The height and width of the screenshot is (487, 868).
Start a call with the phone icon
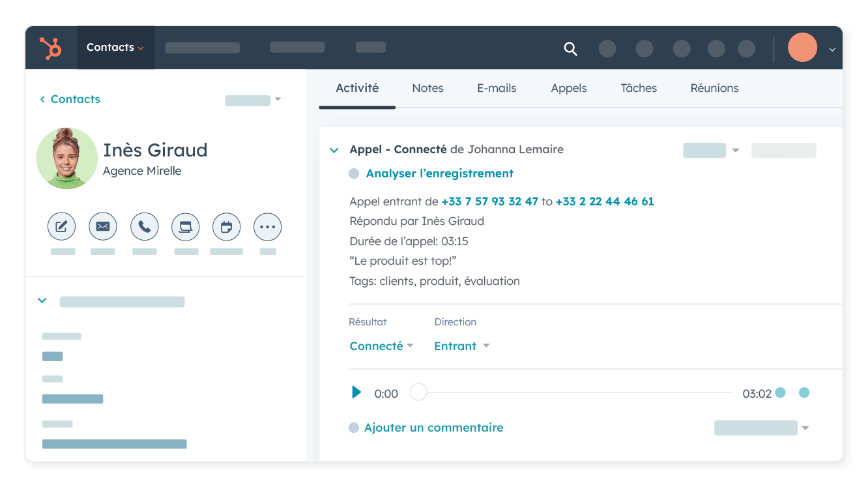pos(144,226)
